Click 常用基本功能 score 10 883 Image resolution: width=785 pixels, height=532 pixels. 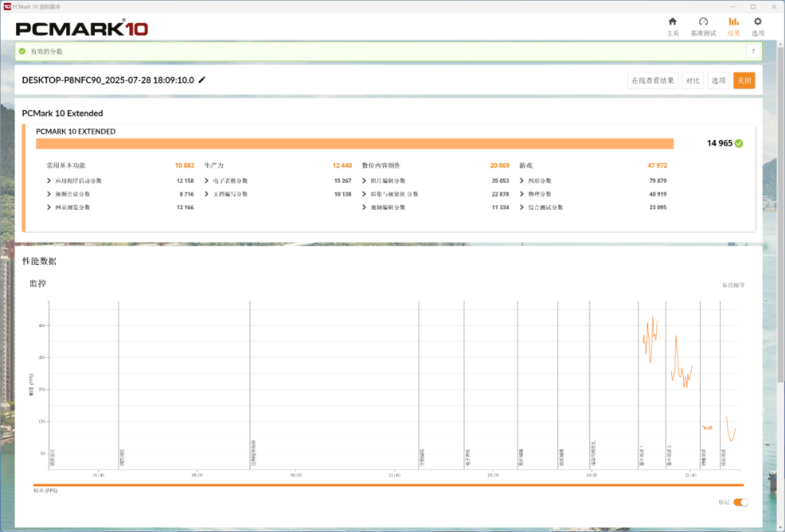(x=184, y=165)
